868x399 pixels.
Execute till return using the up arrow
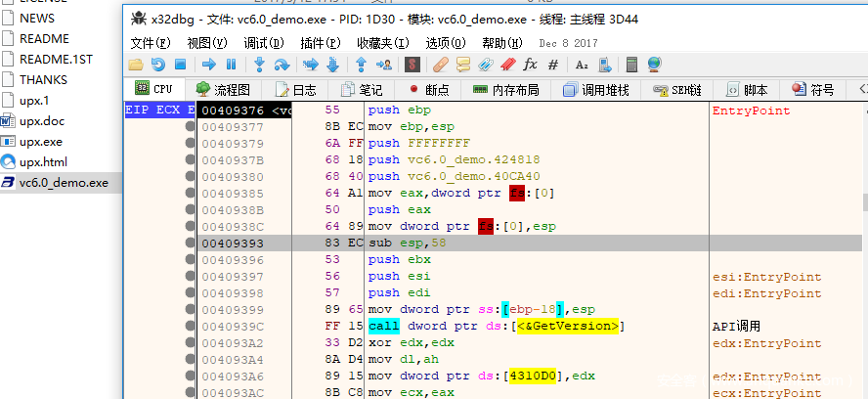point(361,65)
